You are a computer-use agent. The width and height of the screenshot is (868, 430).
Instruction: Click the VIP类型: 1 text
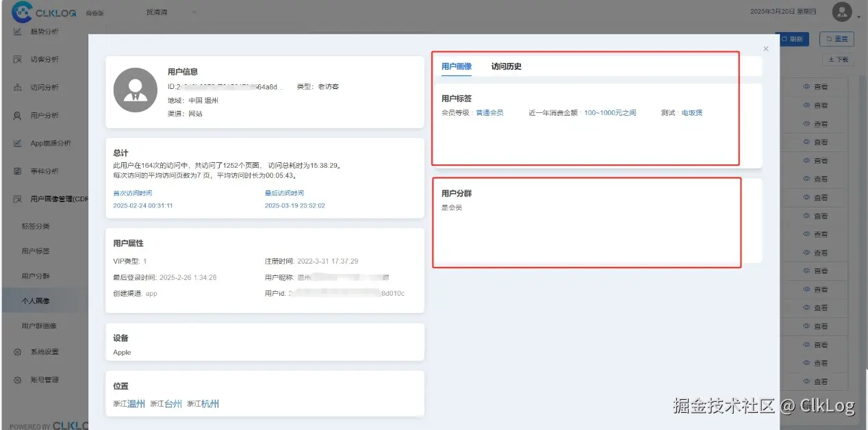(x=130, y=262)
